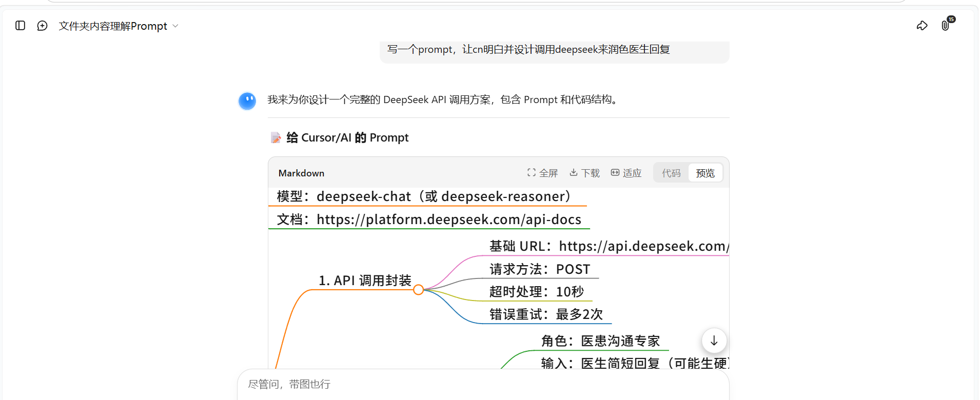The image size is (980, 400).
Task: Click the 超时处理：10秒 node
Action: (x=537, y=292)
